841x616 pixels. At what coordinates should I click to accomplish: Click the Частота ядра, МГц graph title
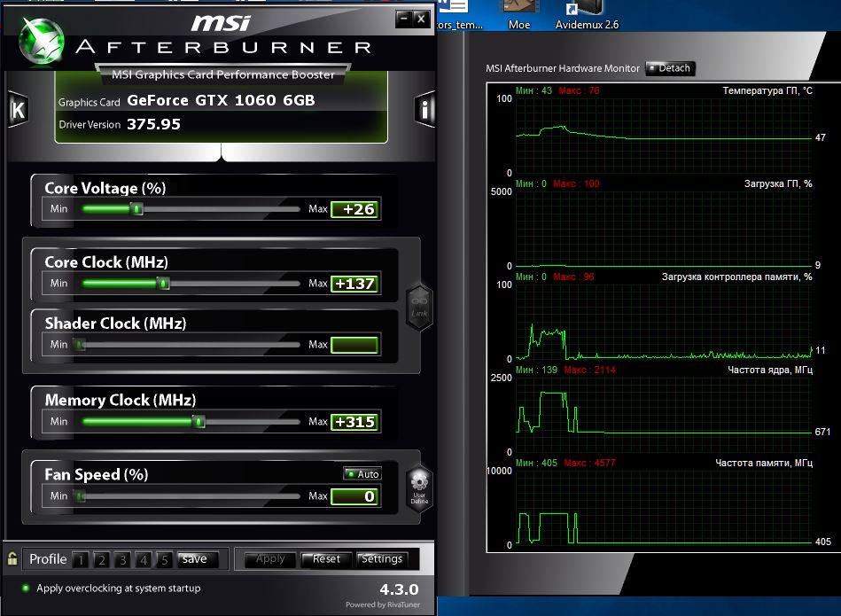[770, 370]
